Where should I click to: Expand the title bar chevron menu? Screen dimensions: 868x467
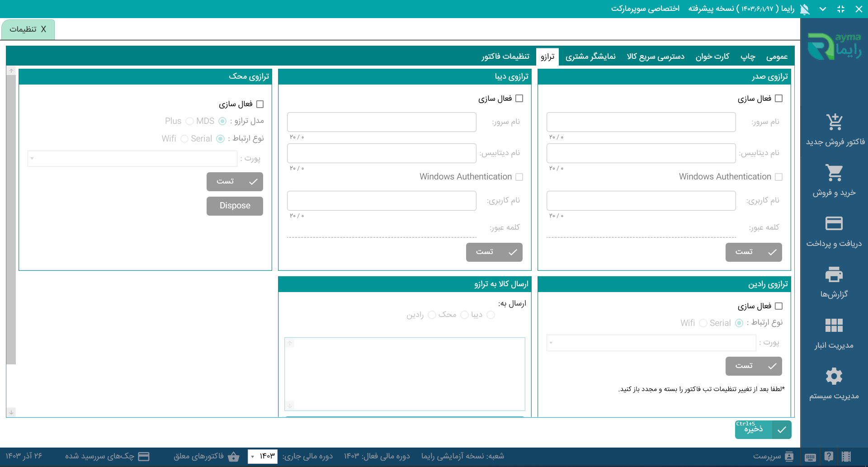pos(823,9)
